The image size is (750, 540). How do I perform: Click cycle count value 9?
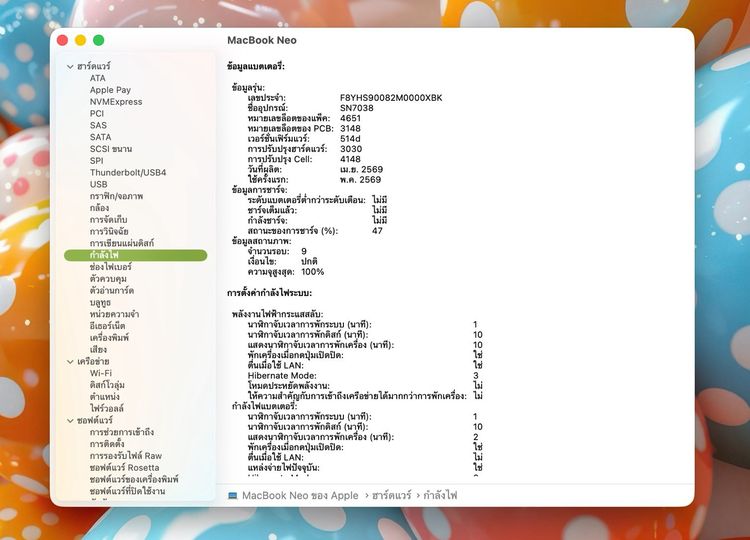304,251
